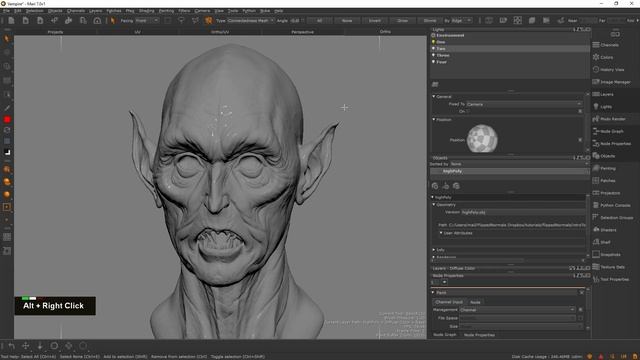Click the orange active selection mode icon

click(209, 20)
